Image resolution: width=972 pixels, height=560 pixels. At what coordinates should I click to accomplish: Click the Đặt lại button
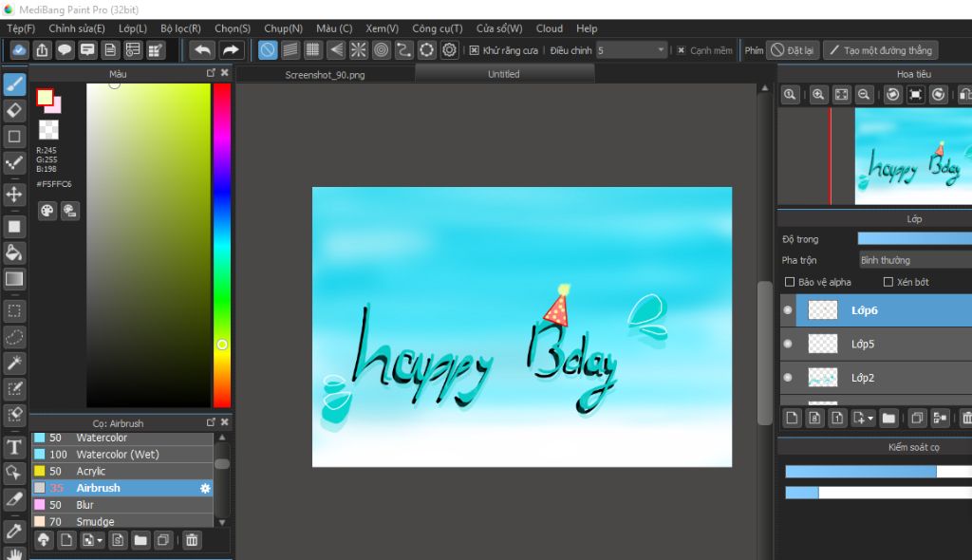[x=792, y=50]
